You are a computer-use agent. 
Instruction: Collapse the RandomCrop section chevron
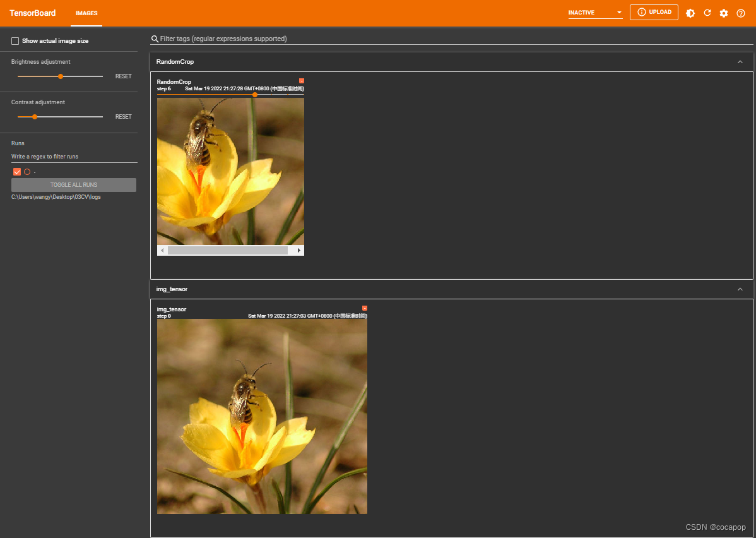(740, 61)
